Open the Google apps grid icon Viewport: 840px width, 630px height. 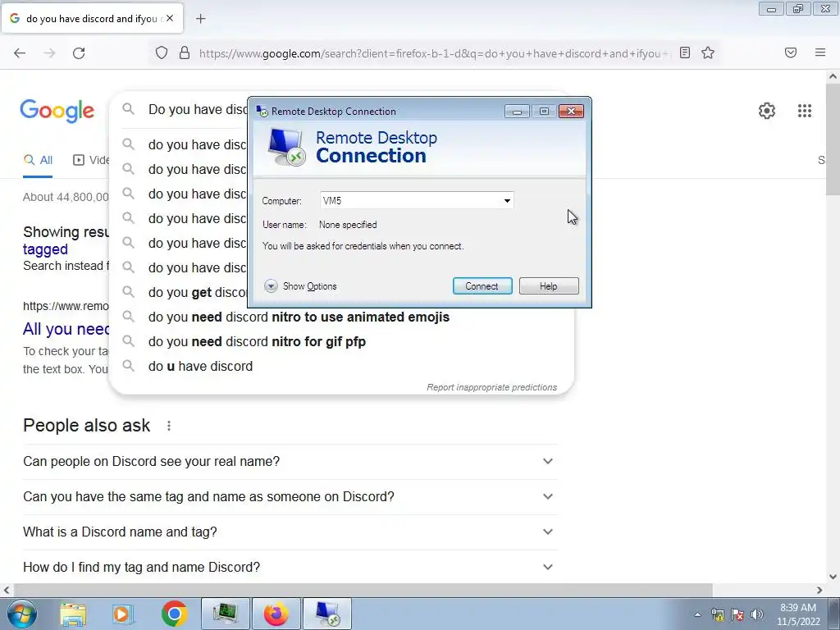pos(804,111)
